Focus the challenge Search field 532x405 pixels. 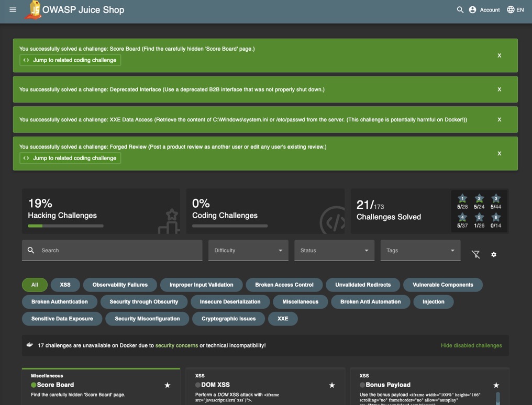tap(112, 251)
